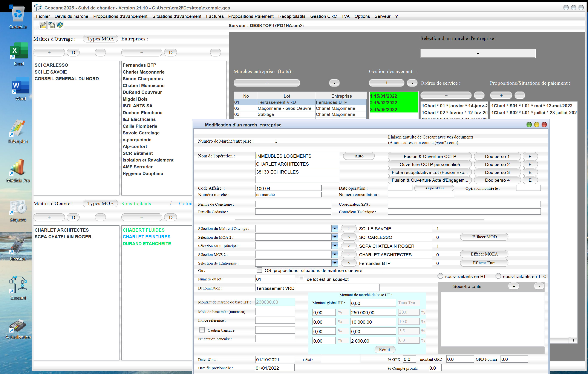Click the yellow button of the Modification dialog
This screenshot has width=588, height=374.
pos(536,125)
